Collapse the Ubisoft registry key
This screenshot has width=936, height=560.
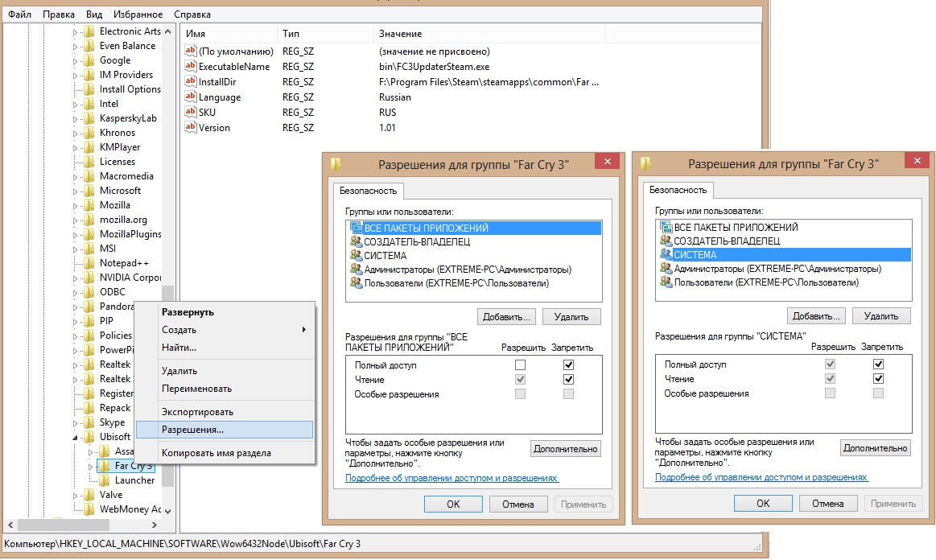tap(76, 437)
